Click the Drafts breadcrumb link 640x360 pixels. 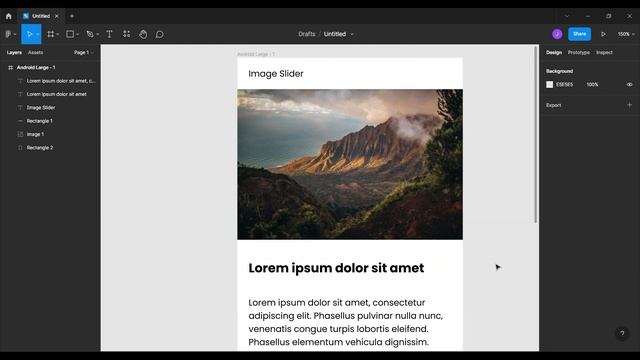coord(307,34)
